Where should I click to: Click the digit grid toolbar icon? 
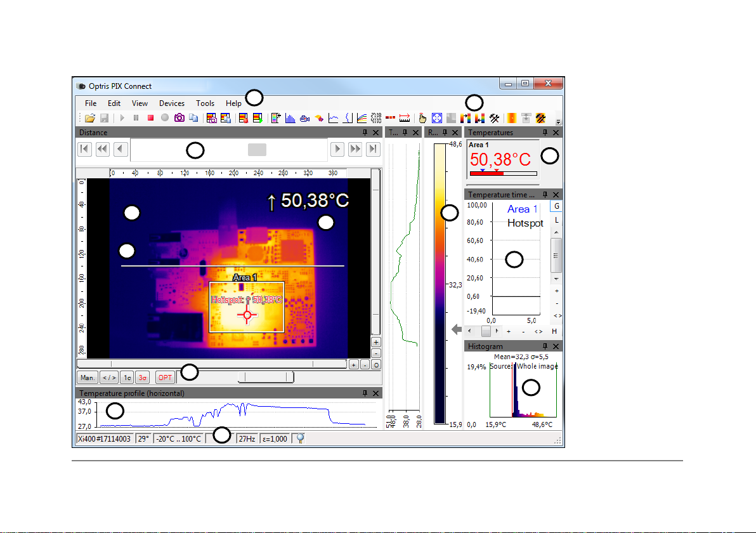[x=376, y=118]
